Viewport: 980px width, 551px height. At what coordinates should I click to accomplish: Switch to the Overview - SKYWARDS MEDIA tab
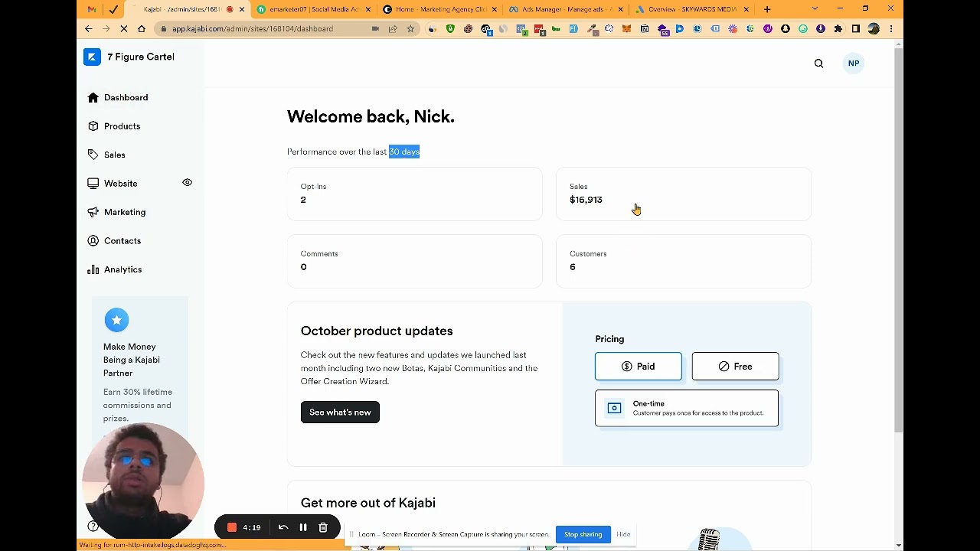coord(691,9)
